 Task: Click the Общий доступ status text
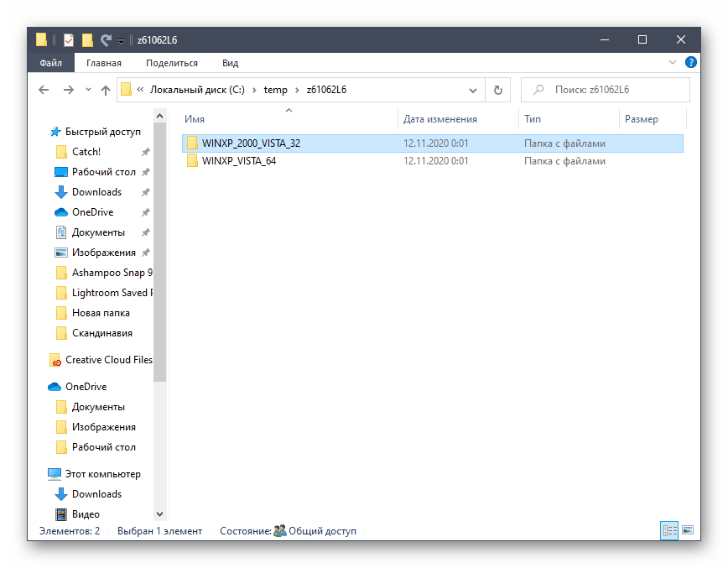(x=322, y=531)
